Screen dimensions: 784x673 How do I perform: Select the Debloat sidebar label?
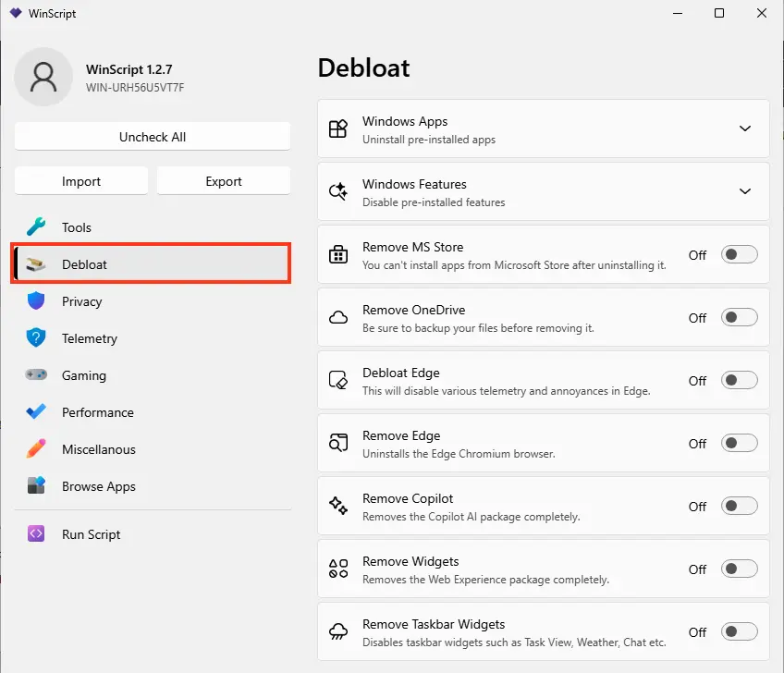tap(84, 264)
